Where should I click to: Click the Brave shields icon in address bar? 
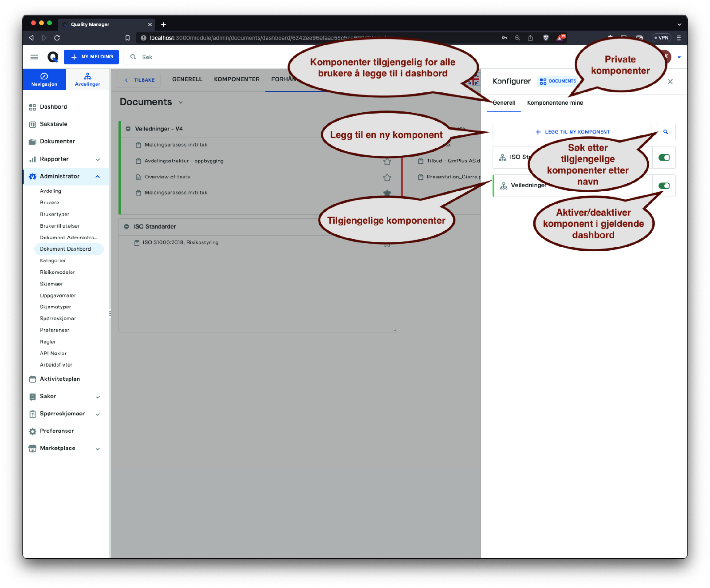[x=546, y=38]
